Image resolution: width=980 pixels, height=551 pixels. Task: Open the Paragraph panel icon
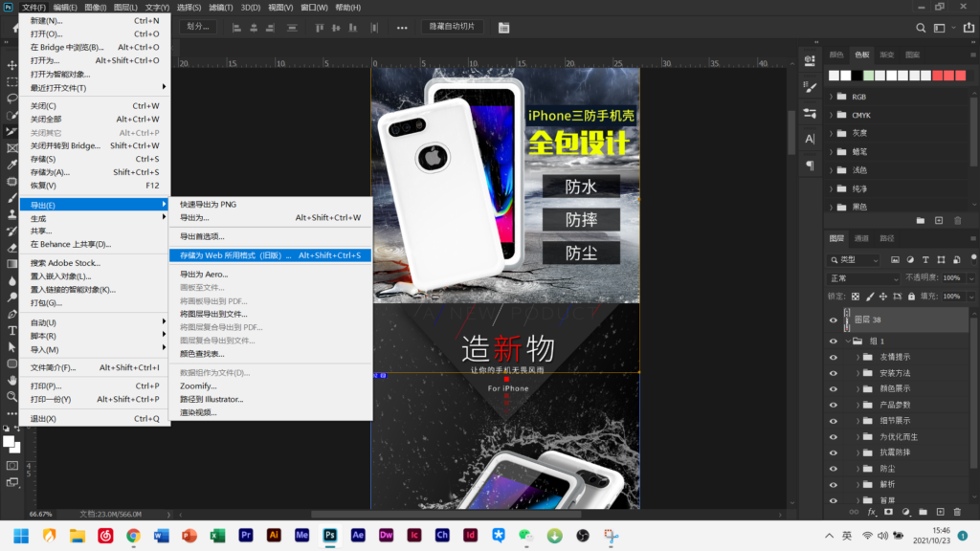point(810,165)
